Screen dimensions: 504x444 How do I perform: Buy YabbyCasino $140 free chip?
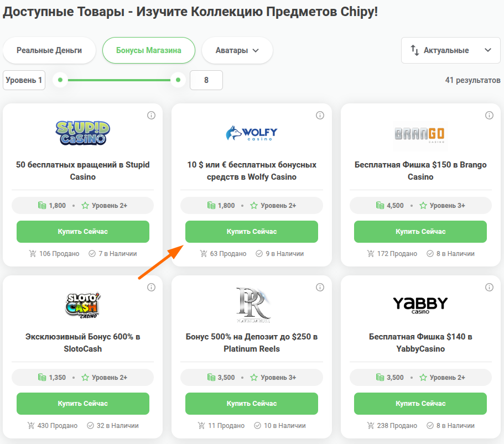tap(420, 404)
